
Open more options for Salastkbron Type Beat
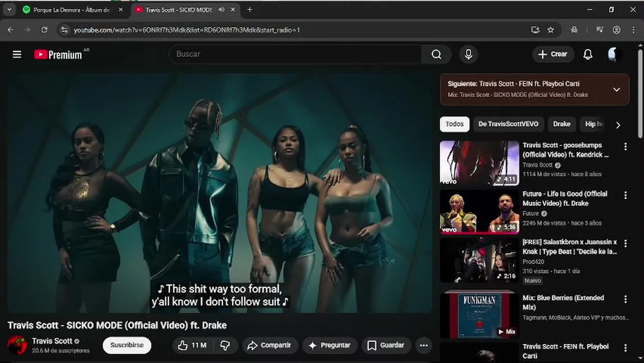[x=625, y=244]
